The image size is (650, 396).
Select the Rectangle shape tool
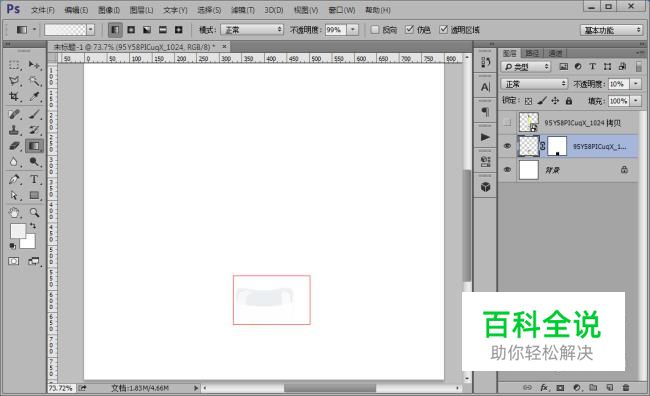[x=34, y=195]
